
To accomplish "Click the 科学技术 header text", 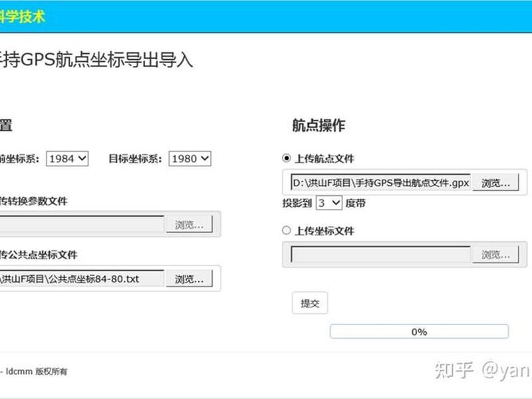I will coord(22,17).
